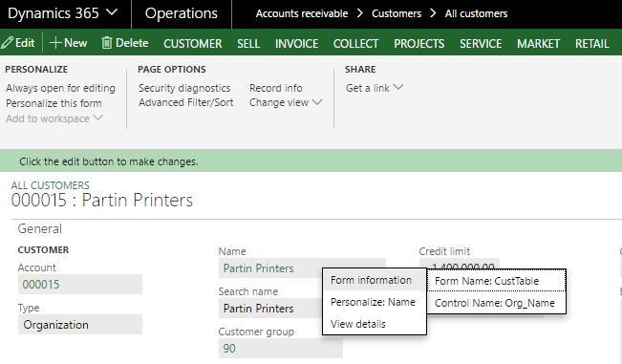Screen dimensions: 622x364
Task: Select Form information in context menu
Action: [x=375, y=280]
